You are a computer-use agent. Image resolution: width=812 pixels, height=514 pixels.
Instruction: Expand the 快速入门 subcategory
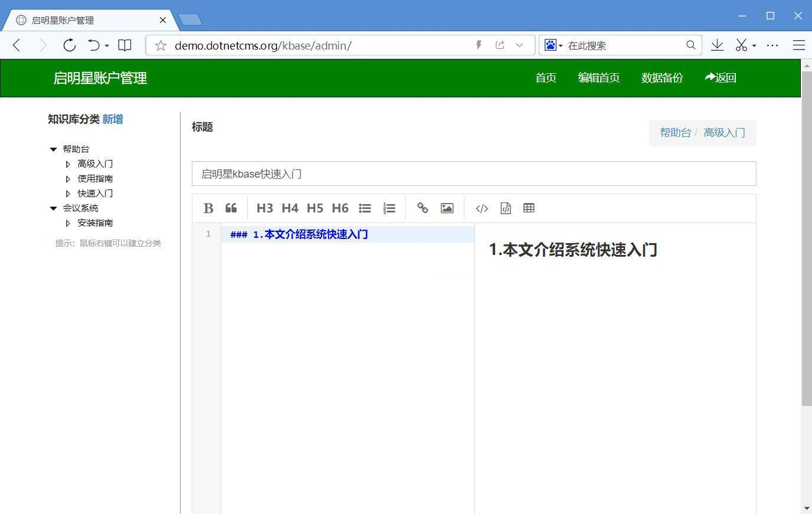coord(68,193)
